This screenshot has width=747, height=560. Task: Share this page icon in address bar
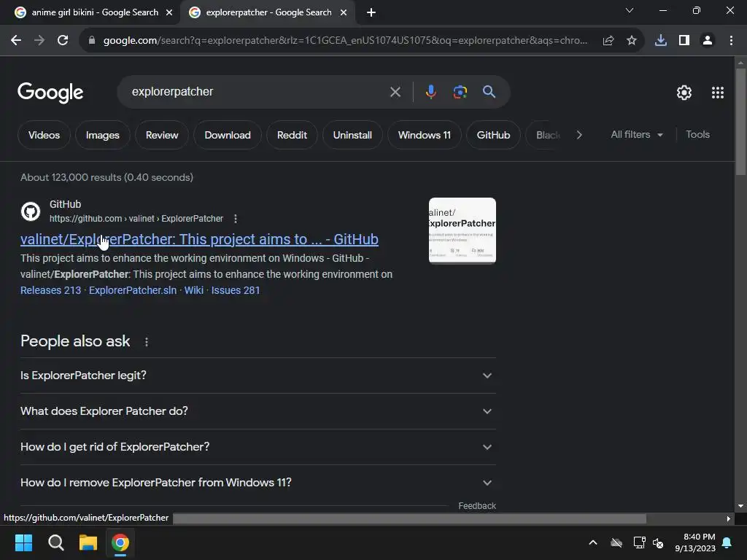click(x=608, y=41)
